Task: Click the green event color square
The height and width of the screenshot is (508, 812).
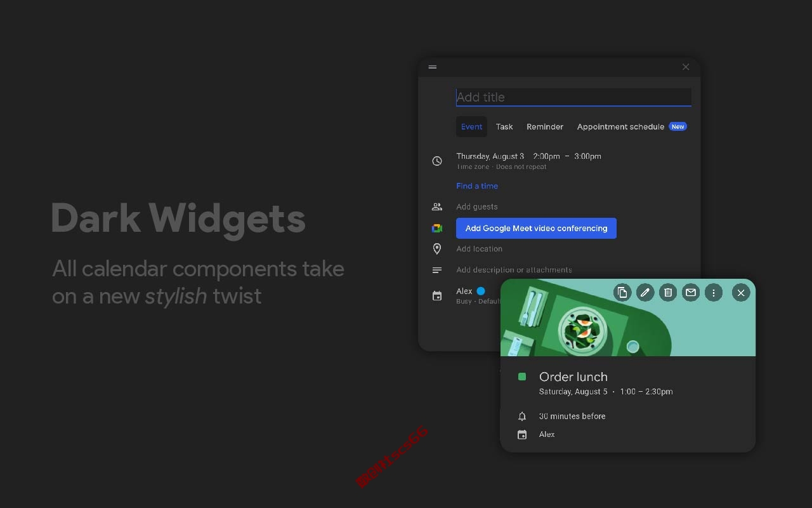Action: coord(522,377)
